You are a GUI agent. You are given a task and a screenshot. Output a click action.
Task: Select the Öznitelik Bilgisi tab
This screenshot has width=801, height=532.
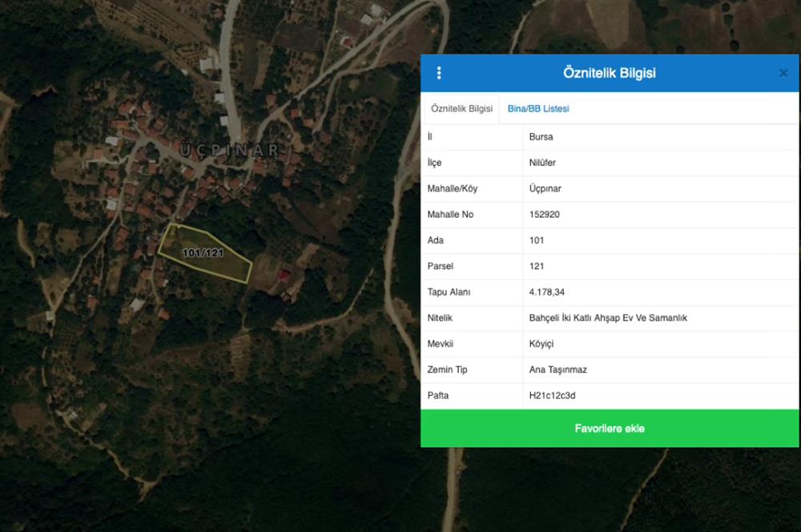click(x=461, y=108)
